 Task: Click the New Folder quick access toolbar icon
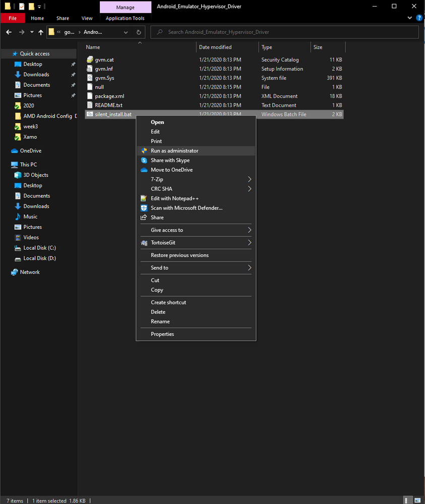pyautogui.click(x=31, y=6)
